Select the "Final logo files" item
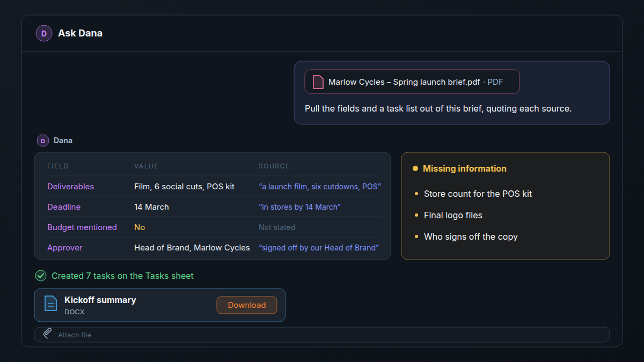Screen dimensions: 644x362 pos(453,215)
